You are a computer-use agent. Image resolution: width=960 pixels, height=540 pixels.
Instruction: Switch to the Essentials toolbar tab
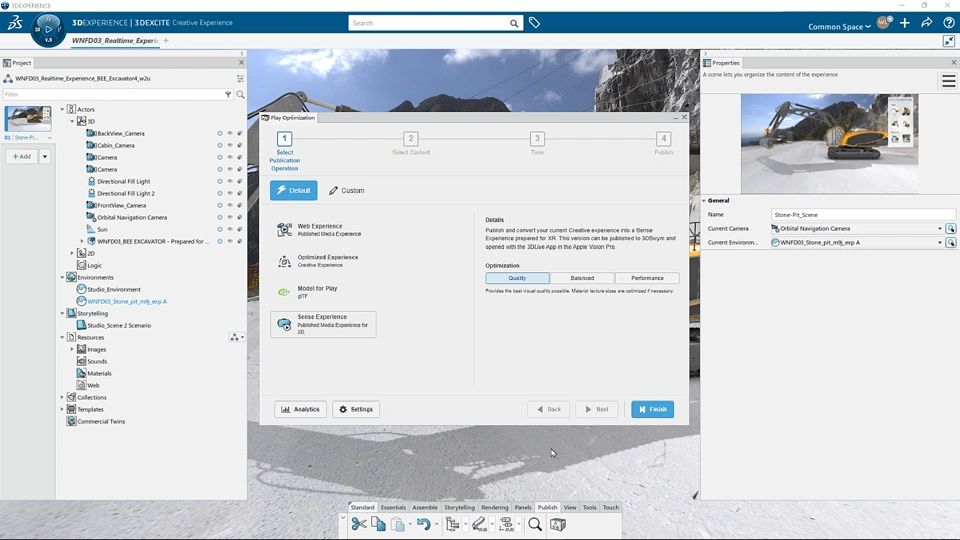393,508
